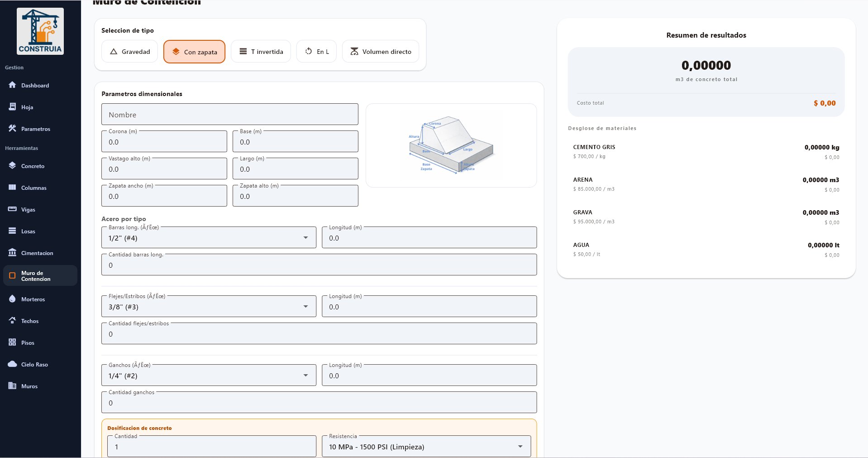Click the Cimentacion building icon
Viewport: 868px width, 458px height.
tap(12, 253)
